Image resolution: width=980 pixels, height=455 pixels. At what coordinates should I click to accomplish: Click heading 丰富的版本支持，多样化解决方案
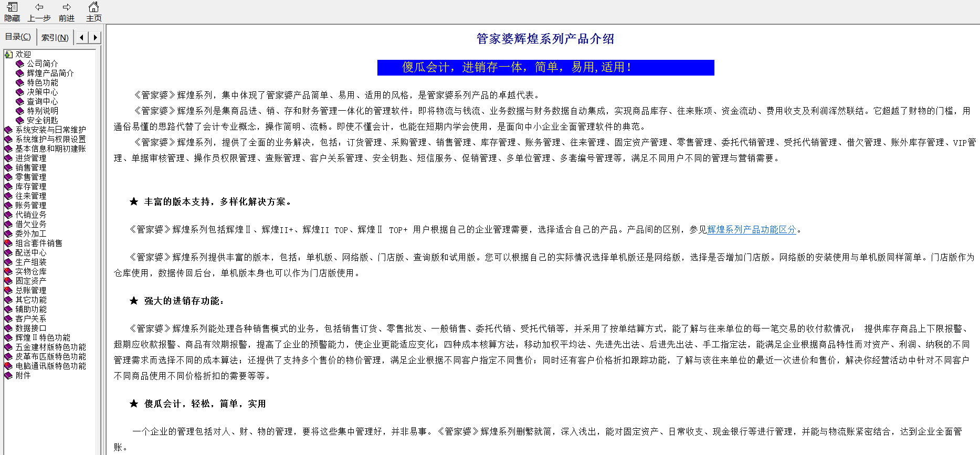pos(218,202)
